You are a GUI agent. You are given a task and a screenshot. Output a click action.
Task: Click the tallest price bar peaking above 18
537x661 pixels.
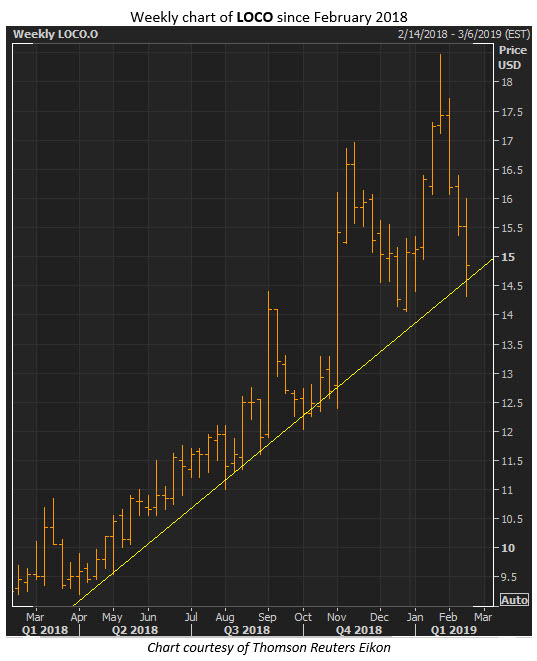point(440,94)
